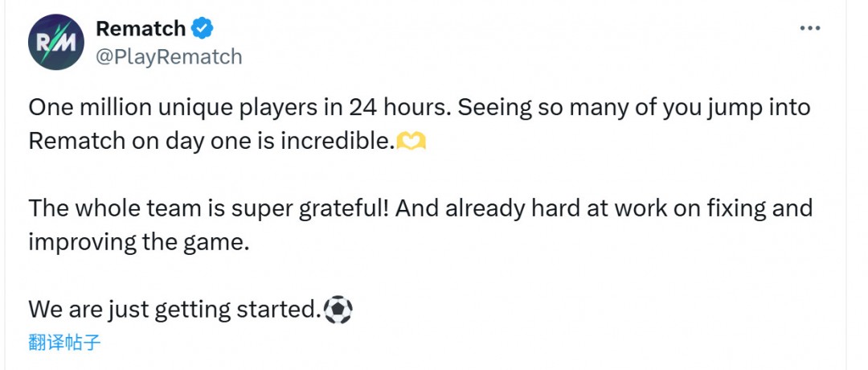Viewport: 868px width, 370px height.
Task: Translate the post via 翻译帖子 link
Action: coord(64,343)
